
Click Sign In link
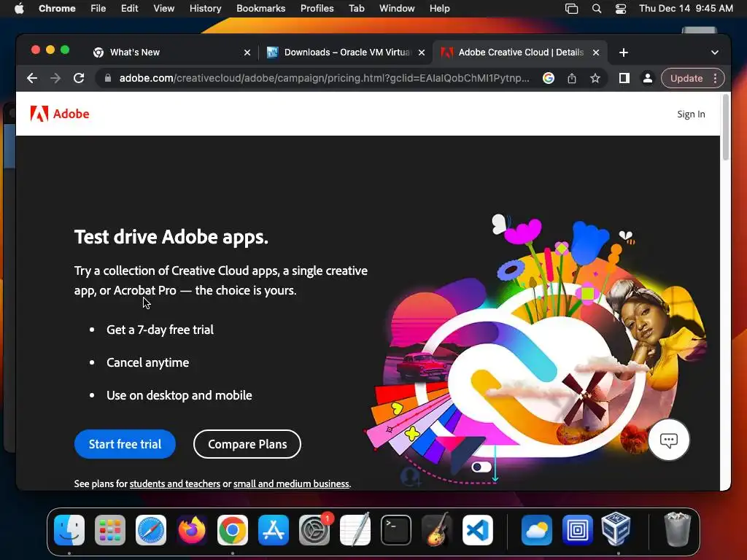coord(691,114)
